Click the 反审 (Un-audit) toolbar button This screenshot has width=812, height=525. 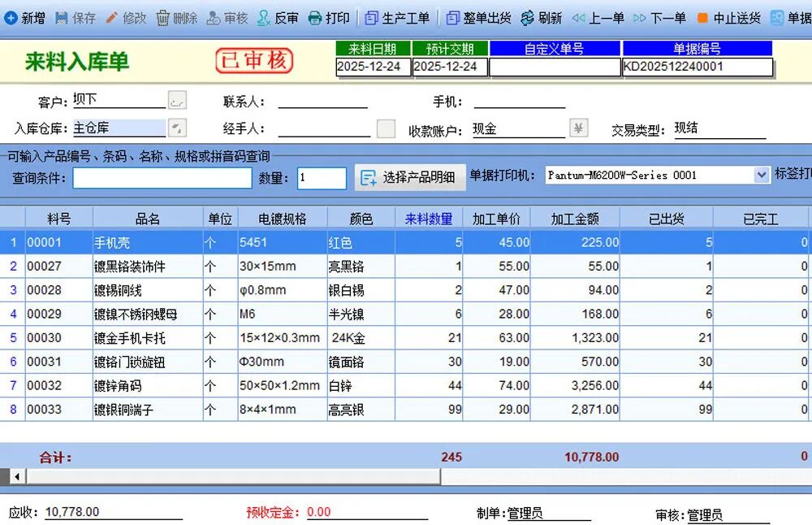pyautogui.click(x=278, y=18)
